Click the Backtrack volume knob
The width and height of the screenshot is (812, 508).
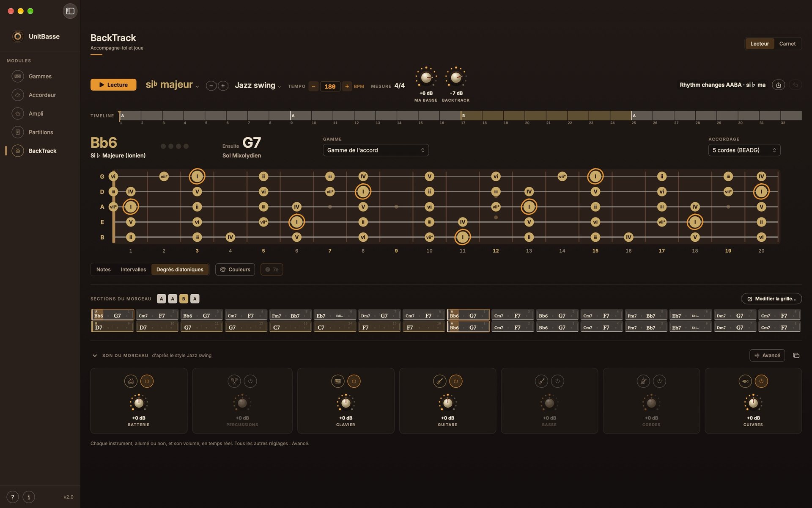click(456, 77)
